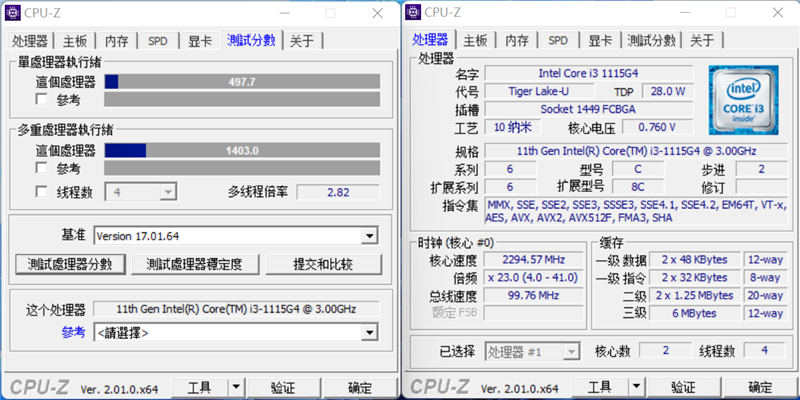Select the 显卡 tab in left window
800x400 pixels.
click(x=199, y=41)
